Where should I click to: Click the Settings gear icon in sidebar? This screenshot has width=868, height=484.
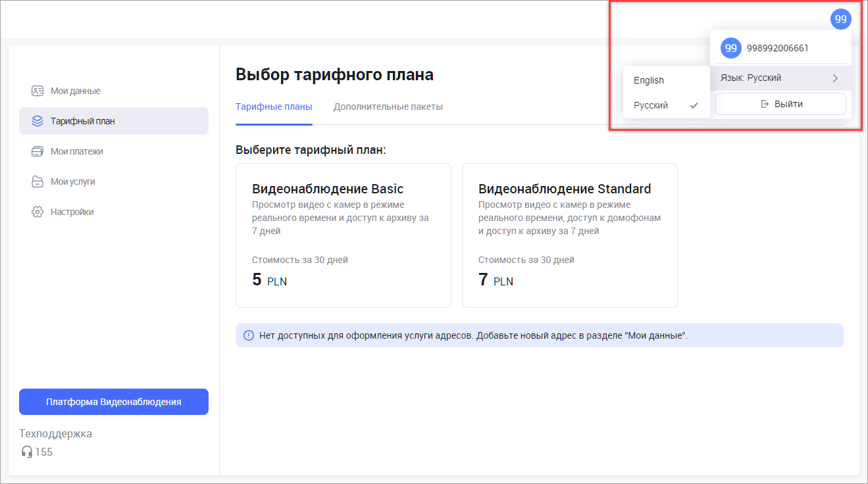(x=38, y=212)
